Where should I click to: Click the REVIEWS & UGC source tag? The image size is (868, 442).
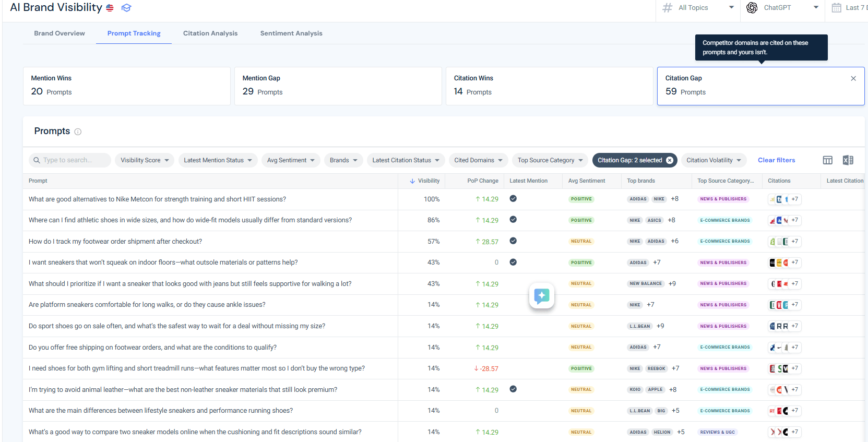pos(718,432)
